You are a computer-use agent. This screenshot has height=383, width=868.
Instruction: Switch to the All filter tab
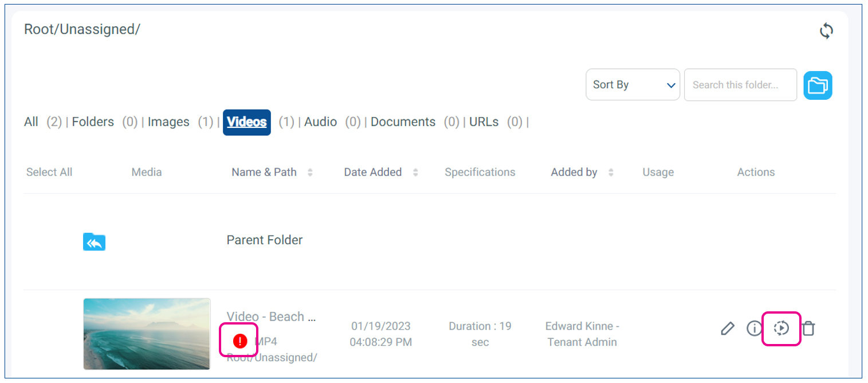(x=31, y=122)
